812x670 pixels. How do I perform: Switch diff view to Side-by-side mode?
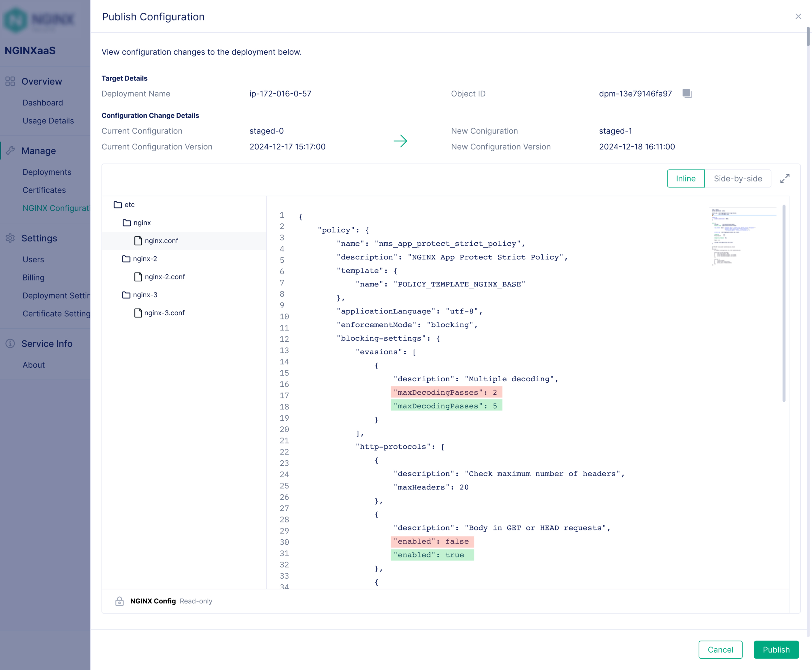coord(737,179)
